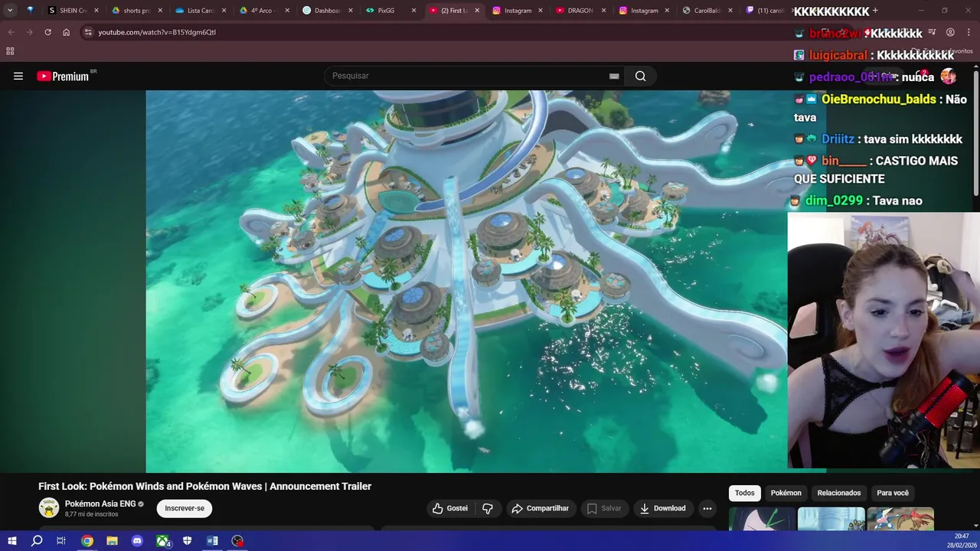Open third recommended thumbnail with Greninja
980x551 pixels.
[900, 518]
